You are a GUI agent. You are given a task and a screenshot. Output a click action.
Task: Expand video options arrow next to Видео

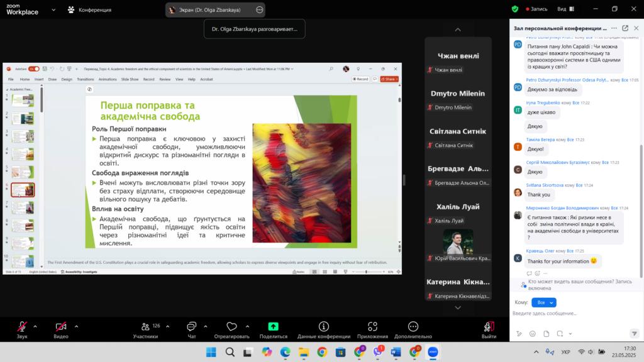point(76,327)
